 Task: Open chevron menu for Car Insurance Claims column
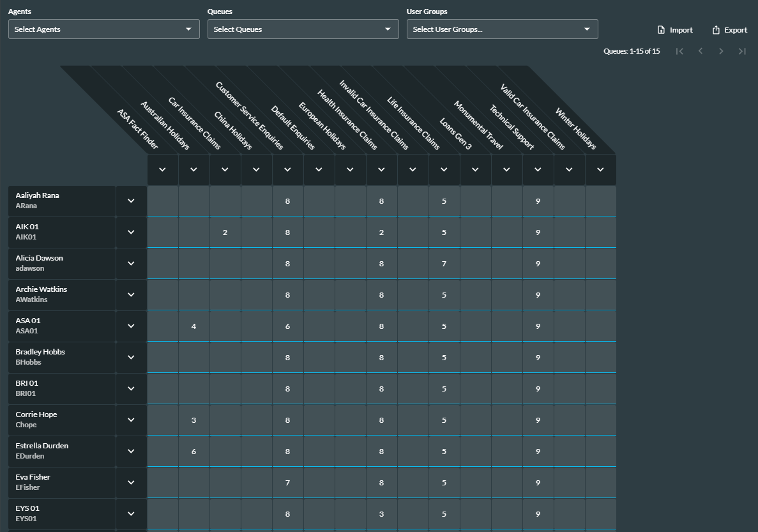[225, 170]
